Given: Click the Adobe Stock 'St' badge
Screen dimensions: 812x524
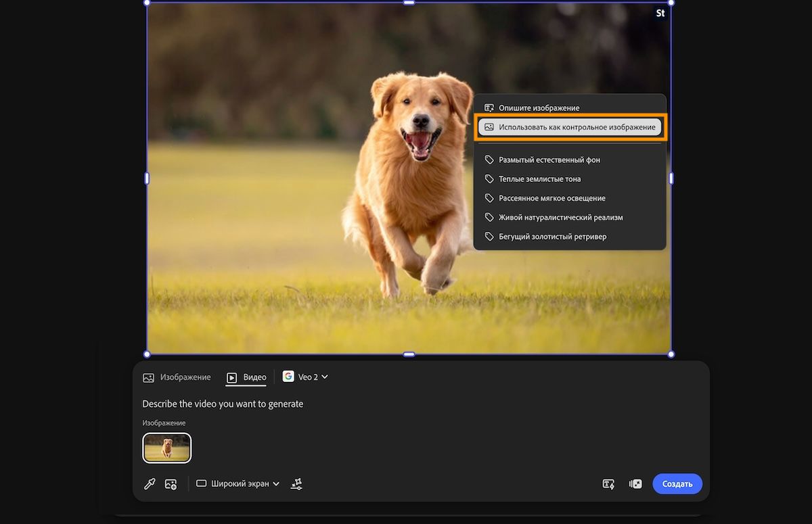Looking at the screenshot, I should coord(660,13).
